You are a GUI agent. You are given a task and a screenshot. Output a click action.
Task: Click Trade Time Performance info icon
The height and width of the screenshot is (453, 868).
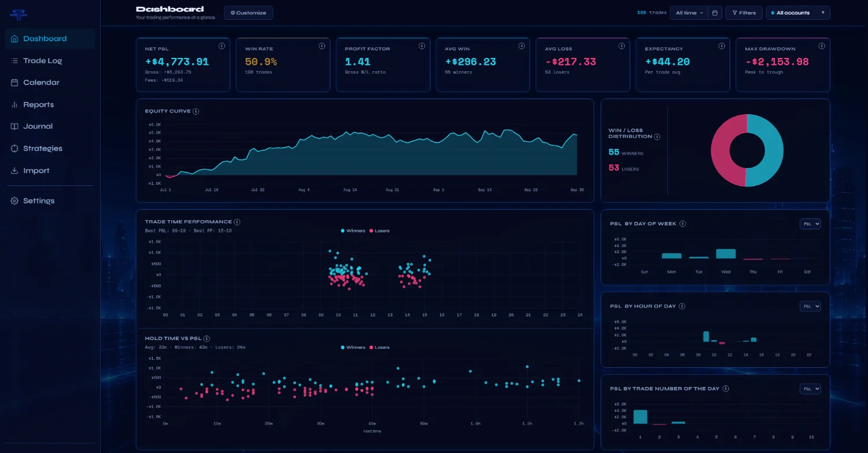pos(237,222)
